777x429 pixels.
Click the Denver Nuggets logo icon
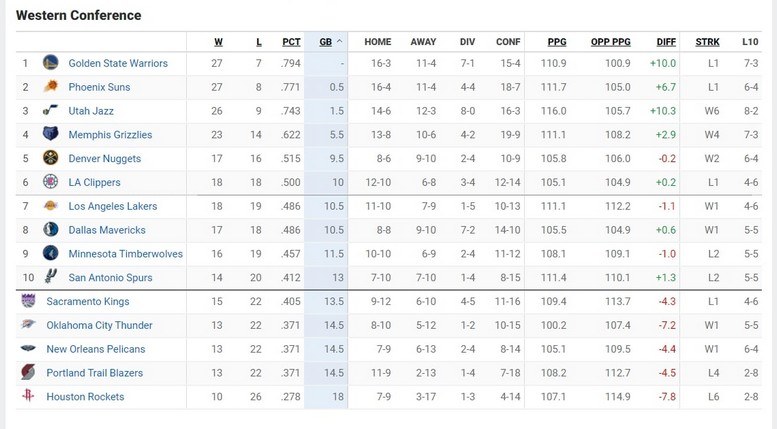[50, 158]
